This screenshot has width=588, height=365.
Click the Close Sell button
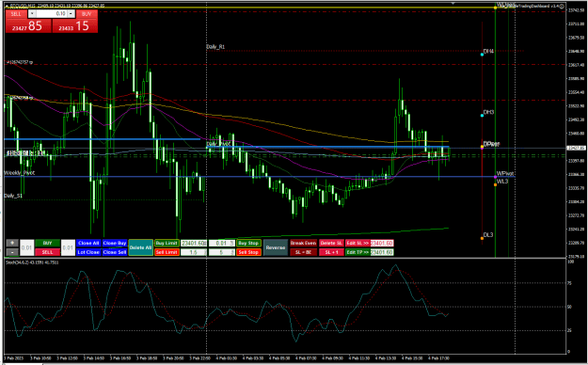click(x=115, y=252)
